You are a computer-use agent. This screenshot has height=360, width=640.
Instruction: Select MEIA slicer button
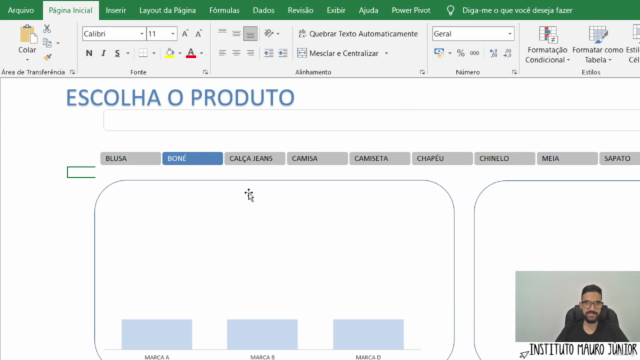pyautogui.click(x=567, y=158)
